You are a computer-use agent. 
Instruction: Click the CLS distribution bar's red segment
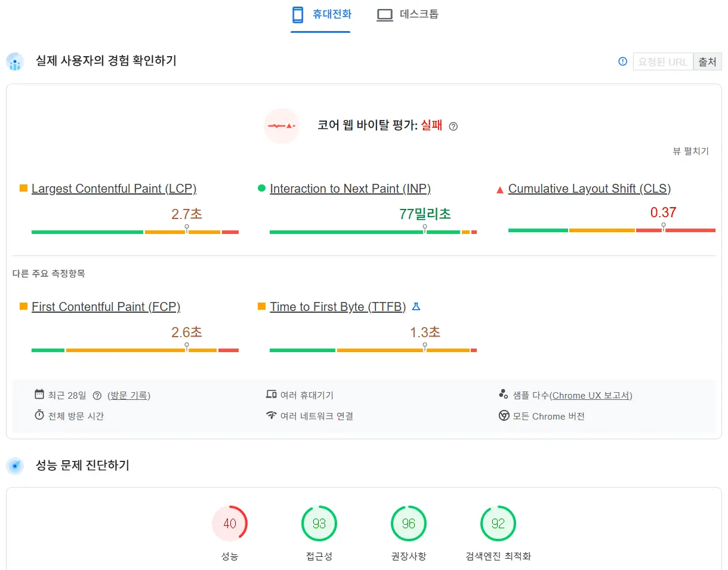click(x=689, y=230)
